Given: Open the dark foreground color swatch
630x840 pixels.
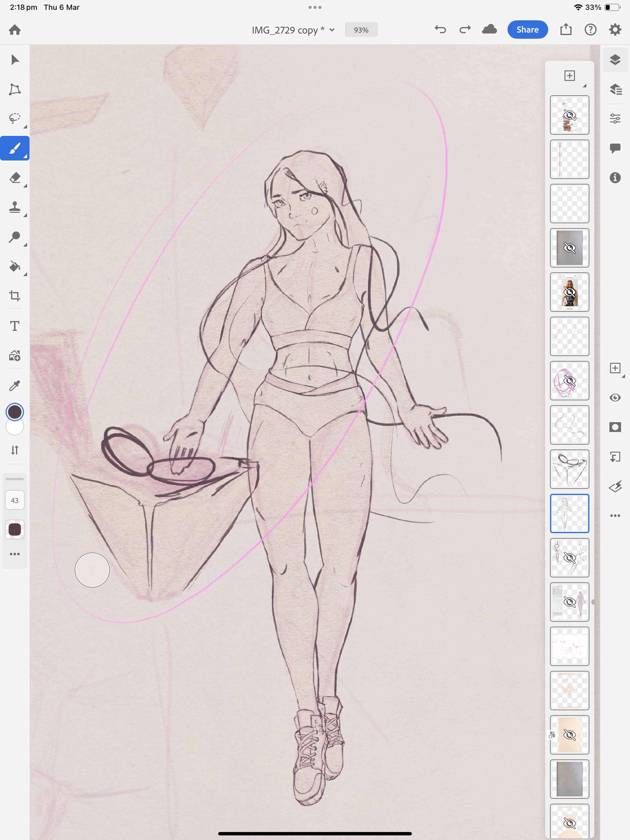Looking at the screenshot, I should tap(14, 412).
